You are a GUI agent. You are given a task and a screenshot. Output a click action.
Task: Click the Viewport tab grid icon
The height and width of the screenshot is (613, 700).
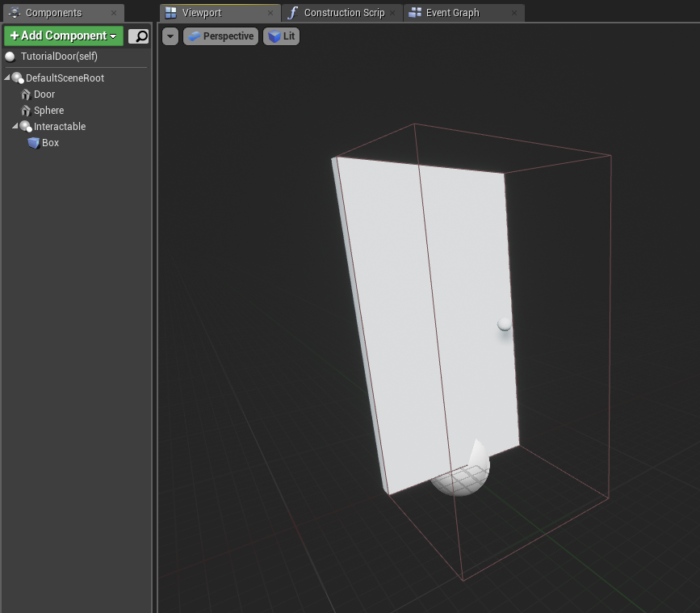(x=171, y=13)
